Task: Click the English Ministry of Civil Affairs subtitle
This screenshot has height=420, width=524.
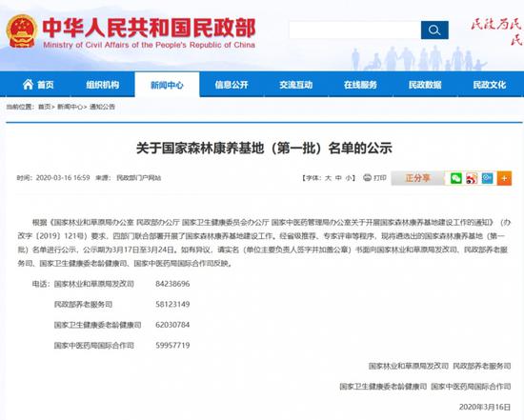Action: (x=149, y=45)
